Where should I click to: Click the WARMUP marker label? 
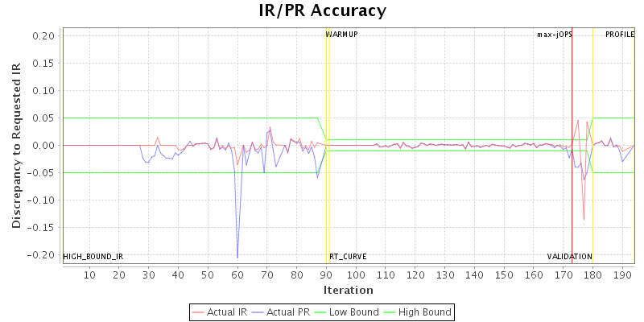pyautogui.click(x=342, y=35)
